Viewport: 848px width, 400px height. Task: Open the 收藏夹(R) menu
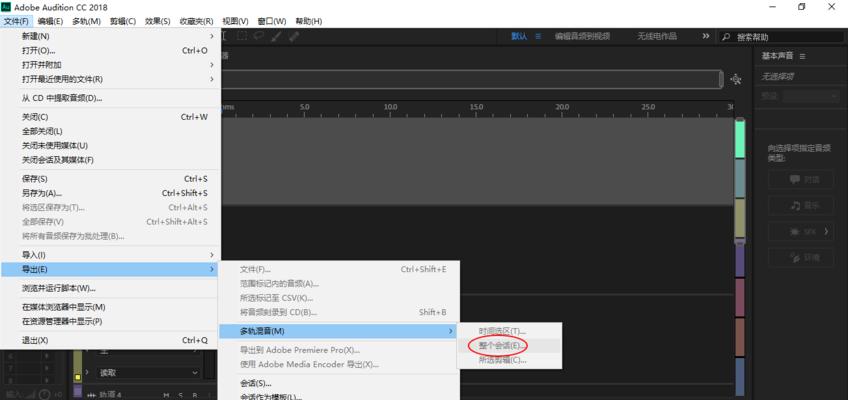(x=196, y=21)
